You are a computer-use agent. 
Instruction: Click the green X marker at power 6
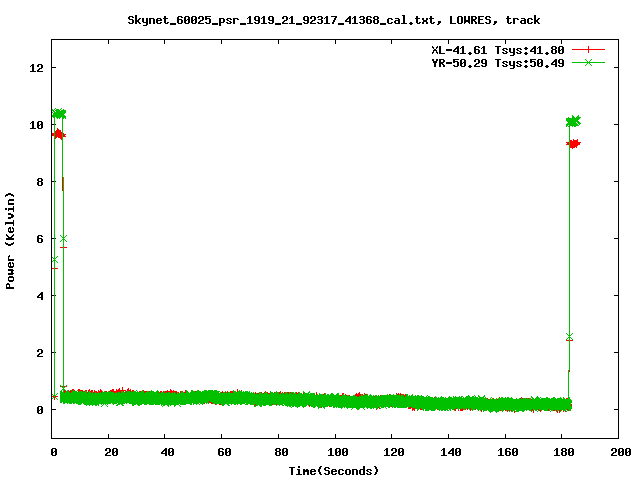pos(63,238)
